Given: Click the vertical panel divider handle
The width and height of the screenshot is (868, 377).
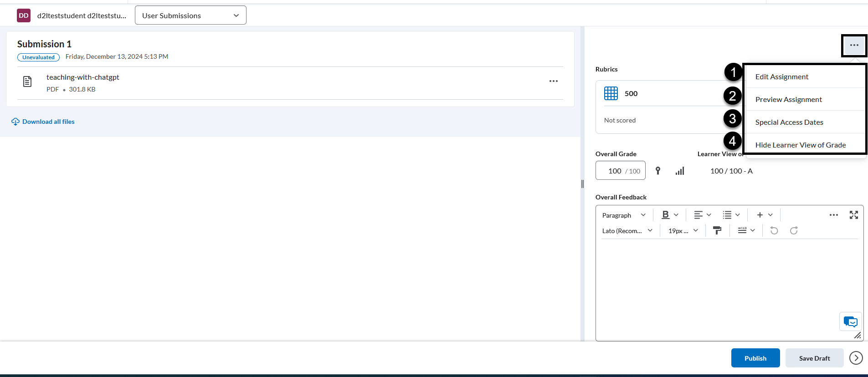Looking at the screenshot, I should [582, 184].
